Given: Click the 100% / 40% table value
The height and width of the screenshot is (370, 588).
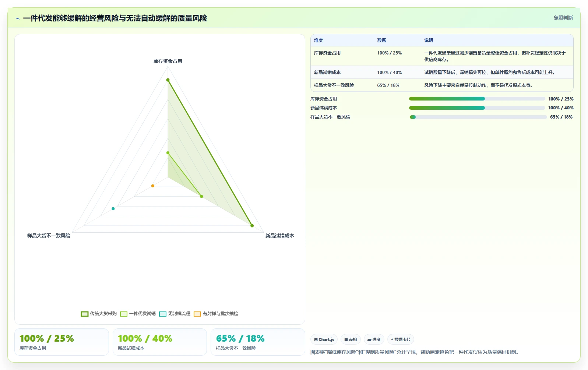Looking at the screenshot, I should pyautogui.click(x=389, y=73).
